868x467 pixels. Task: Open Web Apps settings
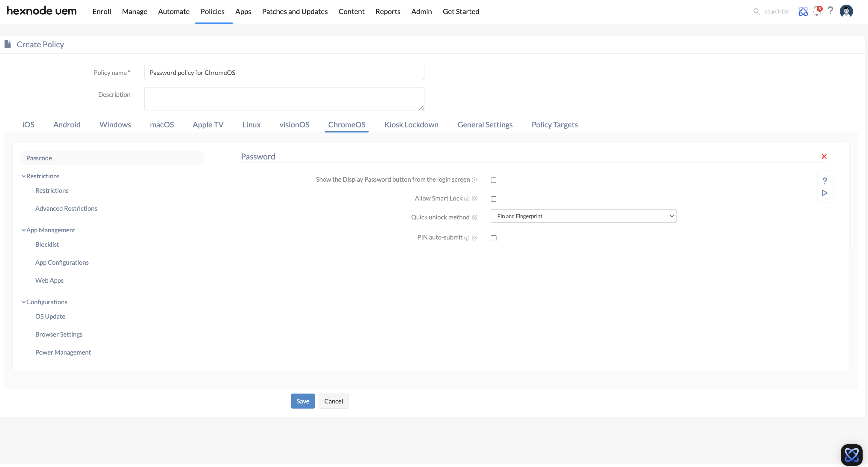(49, 280)
